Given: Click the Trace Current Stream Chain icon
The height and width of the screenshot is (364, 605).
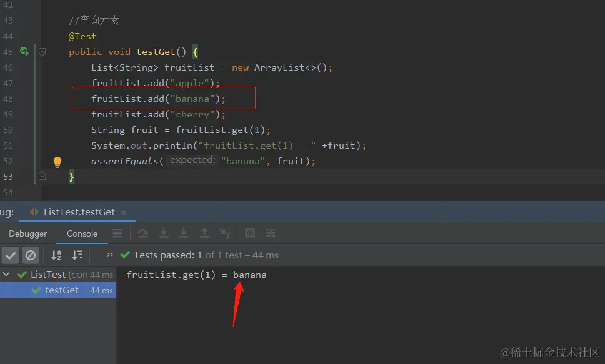Looking at the screenshot, I should coord(271,233).
